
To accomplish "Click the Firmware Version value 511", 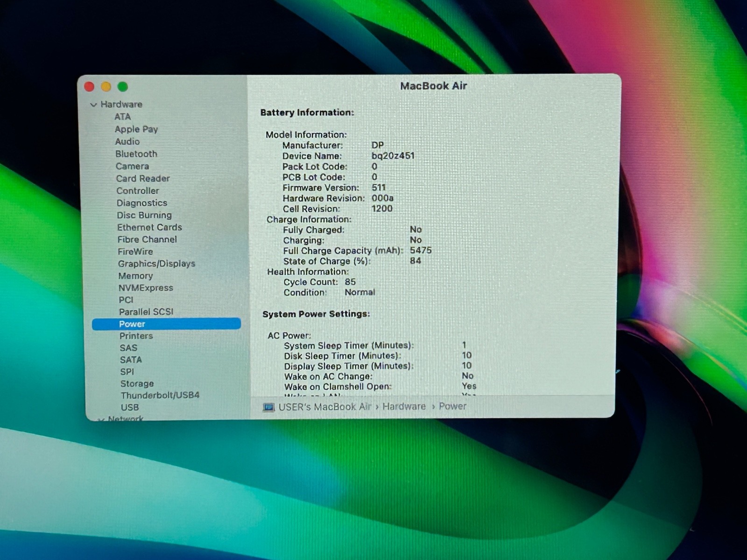I will [x=379, y=188].
